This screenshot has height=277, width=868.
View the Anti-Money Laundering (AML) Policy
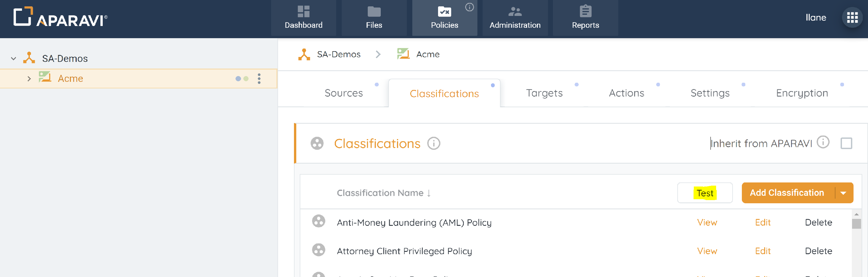click(x=707, y=222)
